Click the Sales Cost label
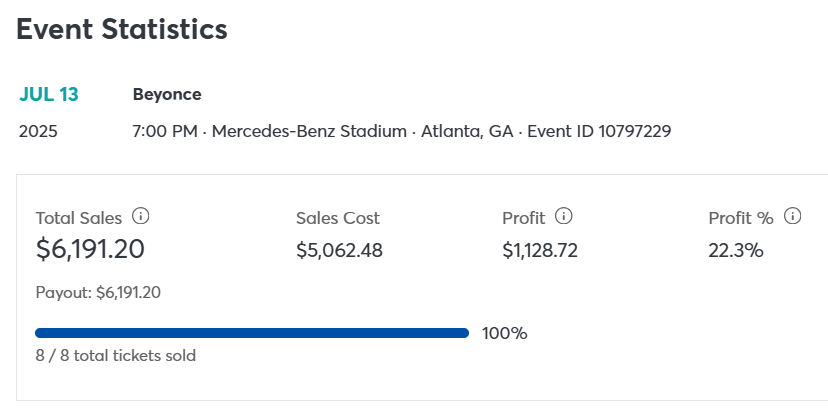This screenshot has height=419, width=828. pyautogui.click(x=338, y=218)
